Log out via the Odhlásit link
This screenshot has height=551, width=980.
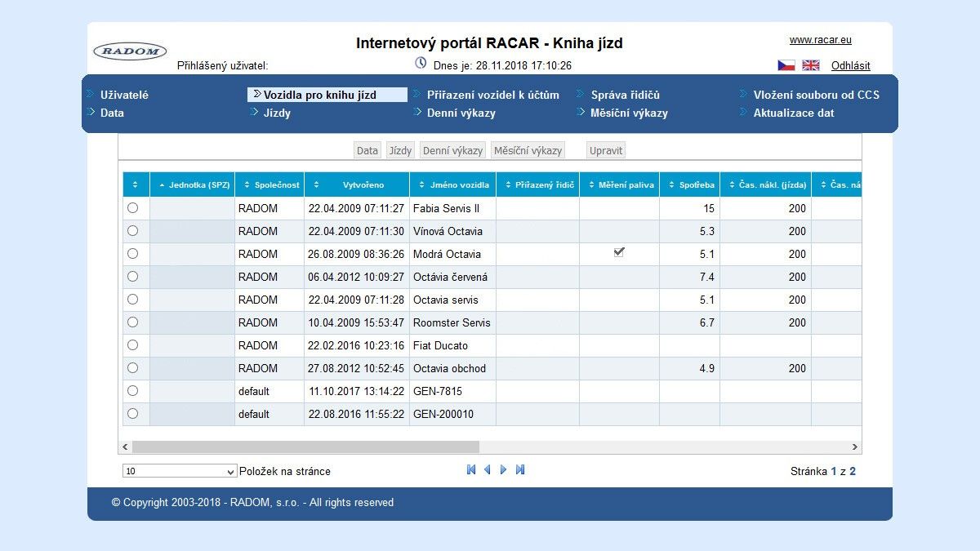coord(850,65)
